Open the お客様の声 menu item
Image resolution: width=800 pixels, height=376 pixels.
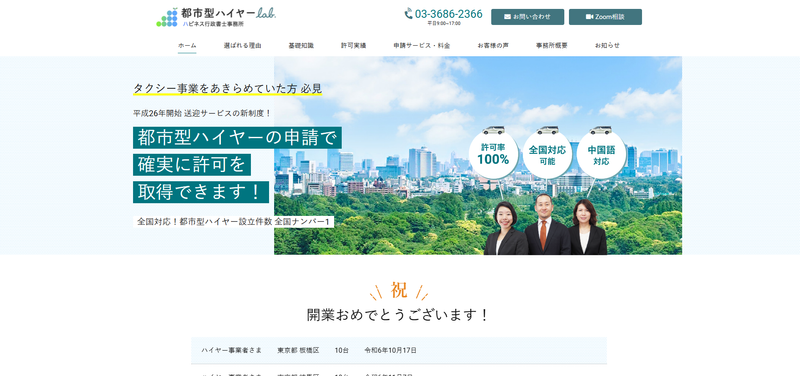pyautogui.click(x=493, y=45)
